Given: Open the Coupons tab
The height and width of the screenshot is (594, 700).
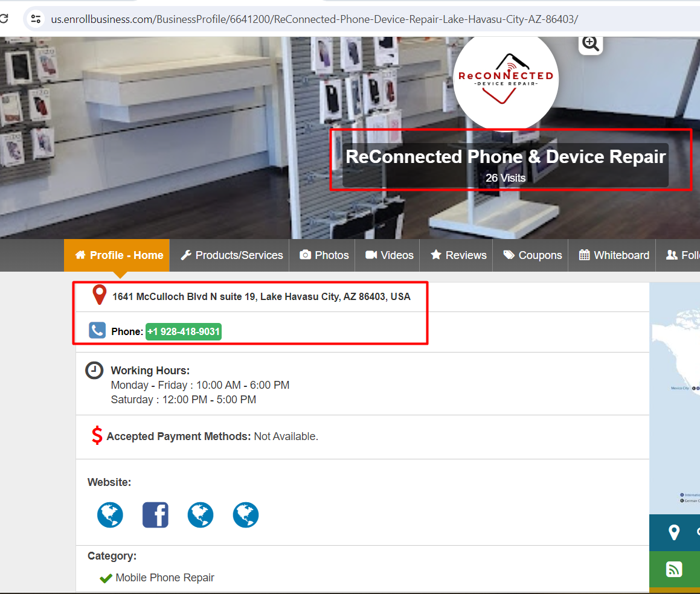Looking at the screenshot, I should 532,255.
